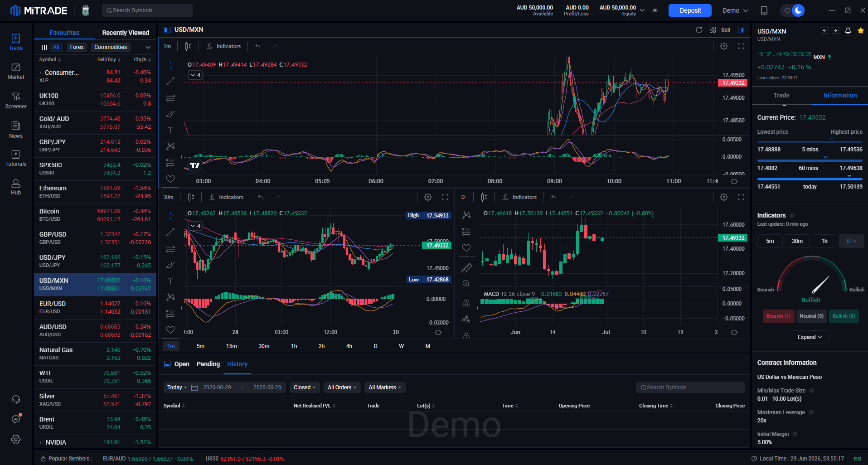Screen dimensions: 868x465
Task: Open chart settings gear in 1m chart
Action: tap(724, 46)
